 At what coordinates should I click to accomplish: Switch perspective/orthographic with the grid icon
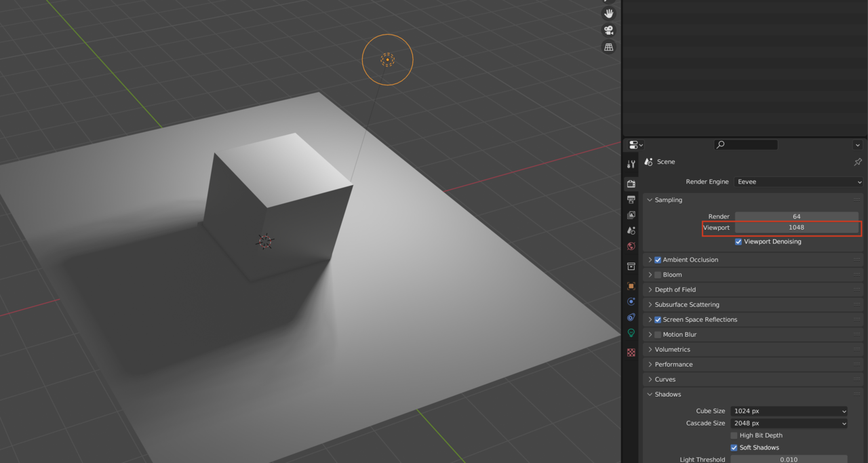(608, 47)
